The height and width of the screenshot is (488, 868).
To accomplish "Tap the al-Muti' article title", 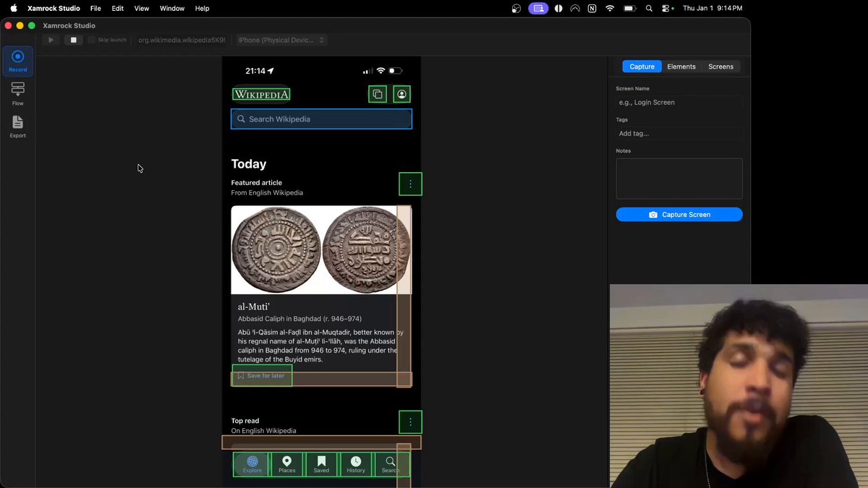I will (x=254, y=307).
